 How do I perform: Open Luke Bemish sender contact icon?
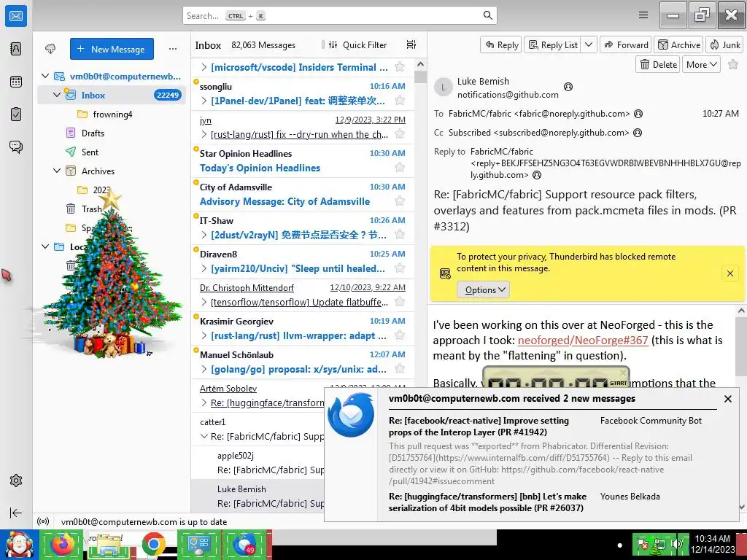tap(568, 87)
